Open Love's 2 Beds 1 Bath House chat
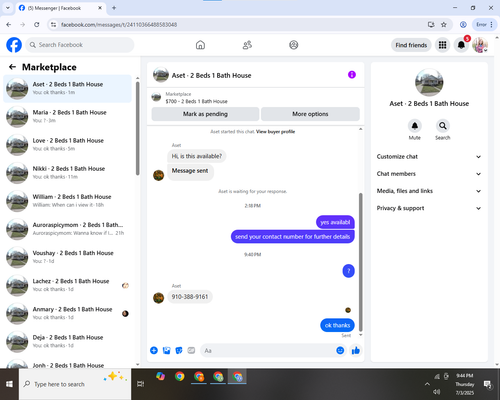The height and width of the screenshot is (400, 500). coord(68,145)
